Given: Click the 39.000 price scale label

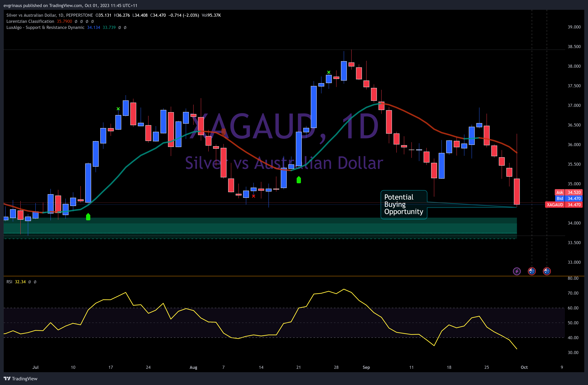Looking at the screenshot, I should [x=574, y=27].
